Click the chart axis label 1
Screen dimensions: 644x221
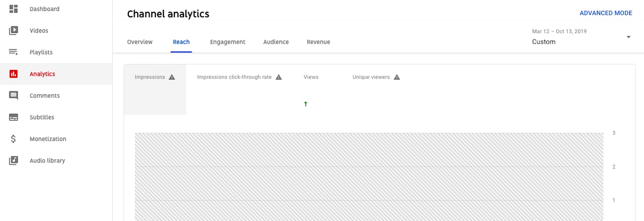(x=614, y=200)
